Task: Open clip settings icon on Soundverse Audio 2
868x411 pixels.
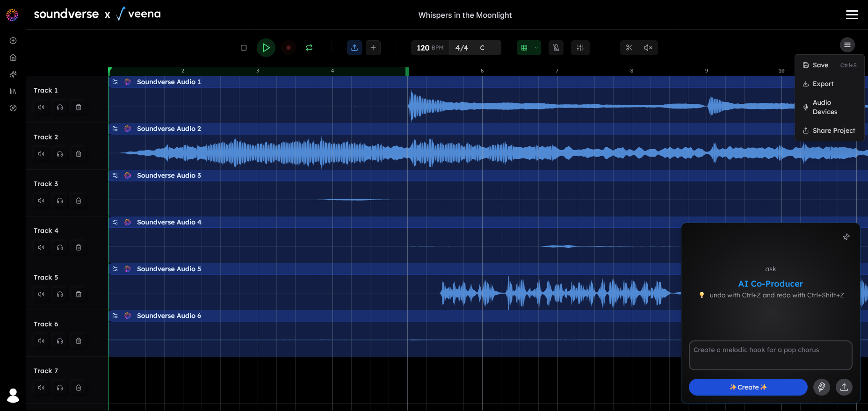Action: 115,129
